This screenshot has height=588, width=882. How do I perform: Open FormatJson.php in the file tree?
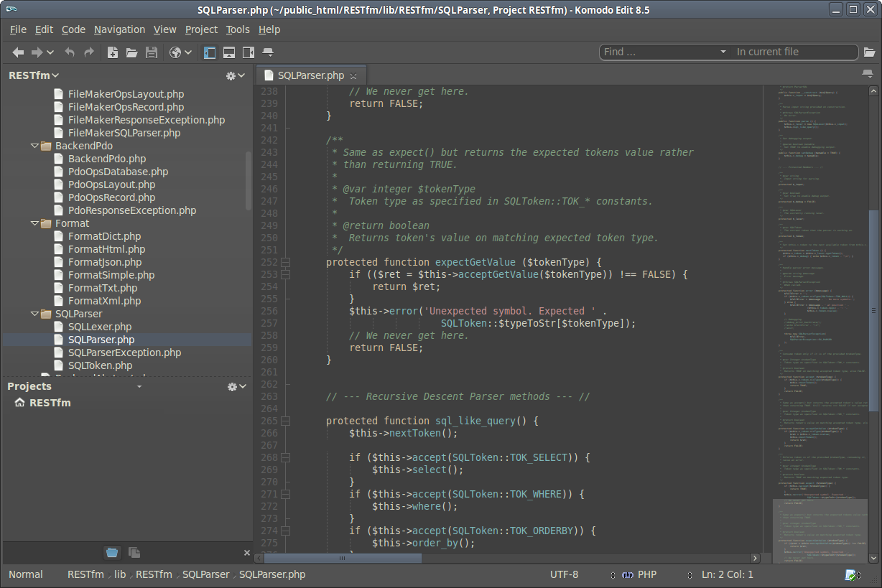(105, 262)
